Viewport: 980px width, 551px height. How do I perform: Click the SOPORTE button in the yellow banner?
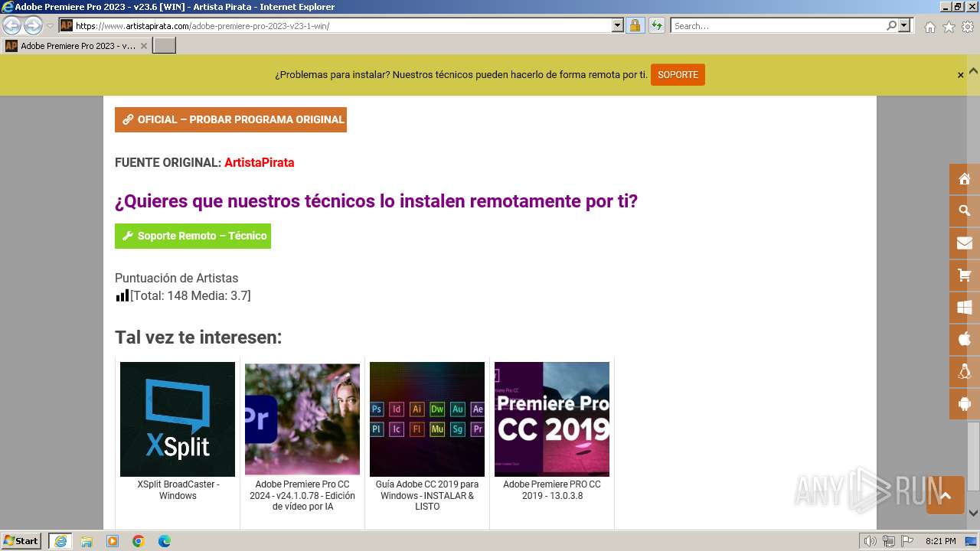point(678,75)
